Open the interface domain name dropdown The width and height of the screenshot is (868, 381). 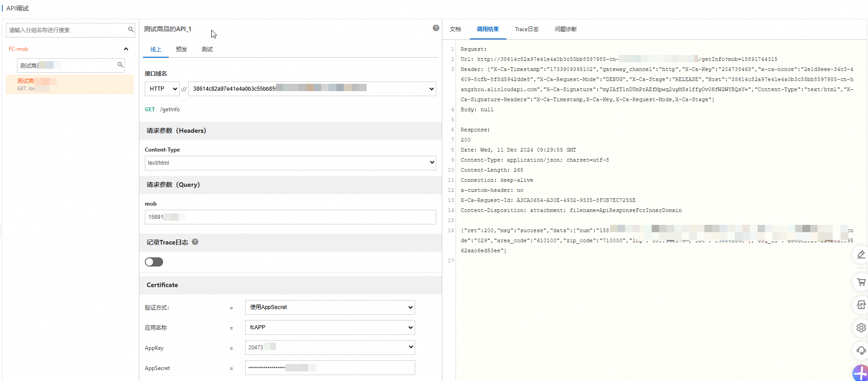312,89
